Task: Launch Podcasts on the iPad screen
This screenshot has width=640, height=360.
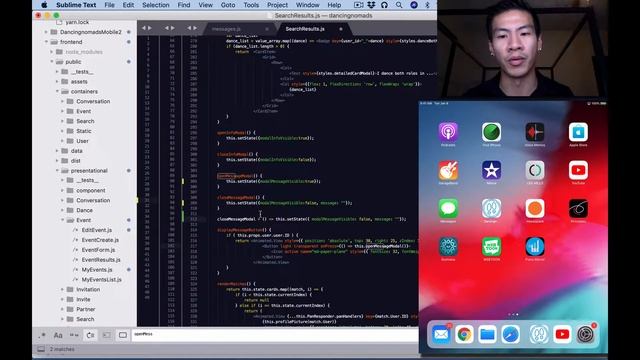Action: click(448, 132)
